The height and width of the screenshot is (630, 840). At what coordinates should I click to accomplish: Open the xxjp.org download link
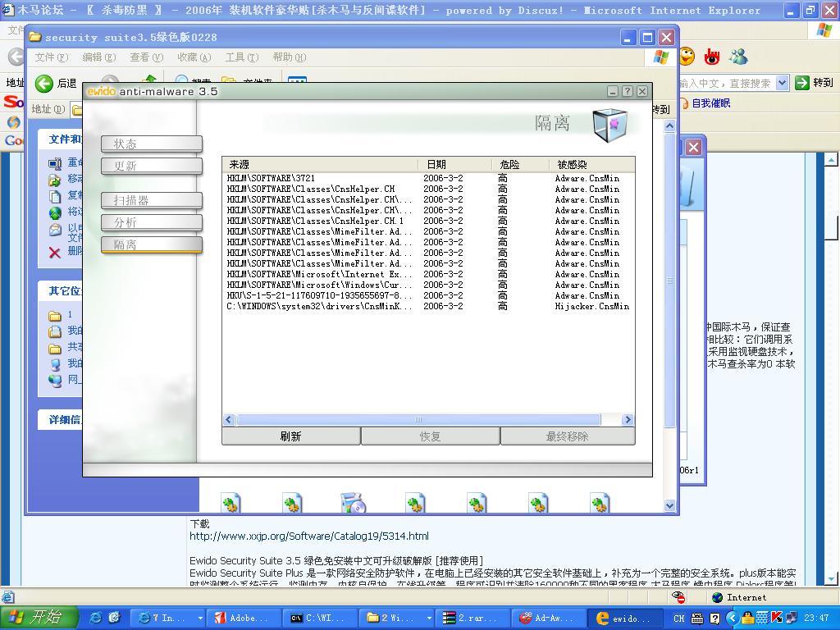[x=309, y=536]
